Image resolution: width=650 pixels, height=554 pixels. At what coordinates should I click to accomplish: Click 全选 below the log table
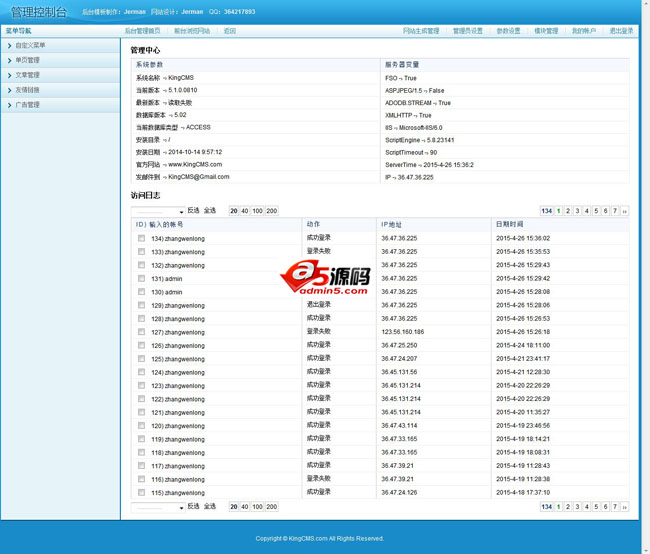pos(210,506)
